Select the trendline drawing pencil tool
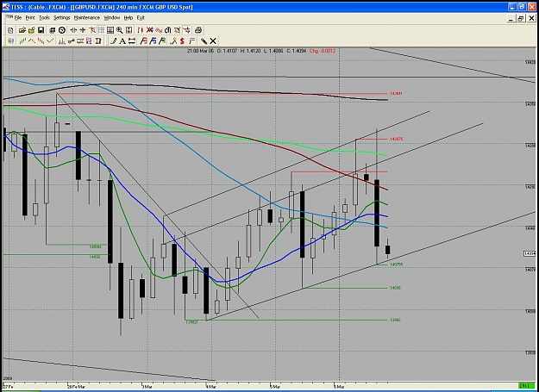This screenshot has height=392, width=539. pyautogui.click(x=113, y=41)
